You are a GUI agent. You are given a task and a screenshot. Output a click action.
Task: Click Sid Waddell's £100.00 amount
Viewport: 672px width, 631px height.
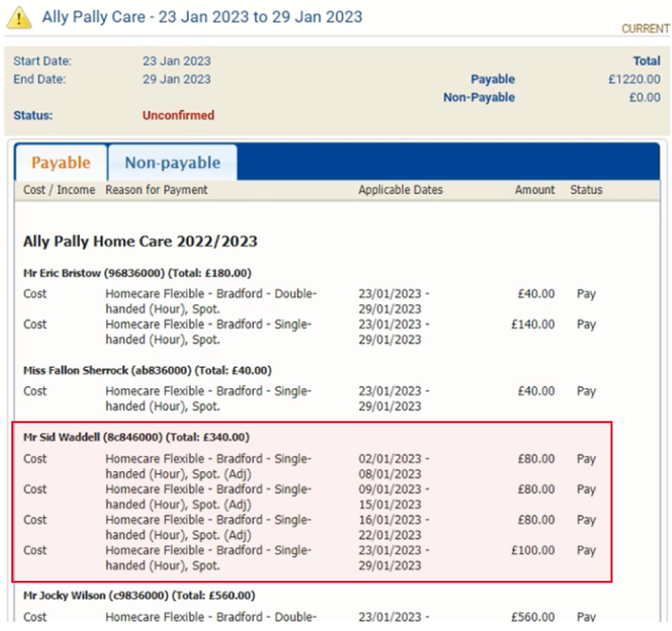(532, 550)
